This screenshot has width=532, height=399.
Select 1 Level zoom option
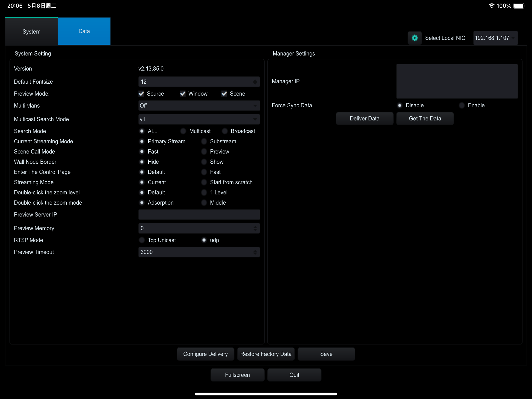(204, 192)
